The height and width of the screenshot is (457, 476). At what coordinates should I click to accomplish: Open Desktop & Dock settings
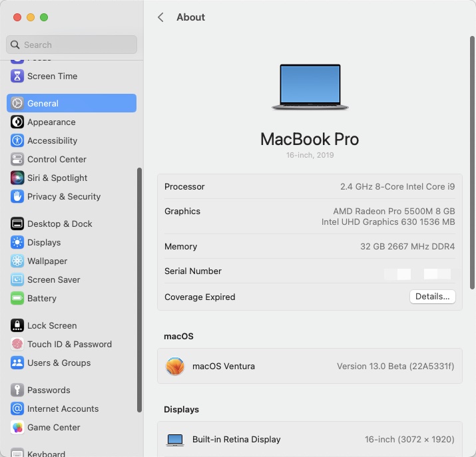(59, 224)
